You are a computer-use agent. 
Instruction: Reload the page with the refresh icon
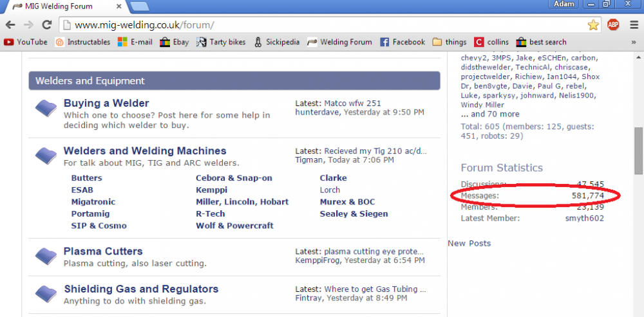47,25
